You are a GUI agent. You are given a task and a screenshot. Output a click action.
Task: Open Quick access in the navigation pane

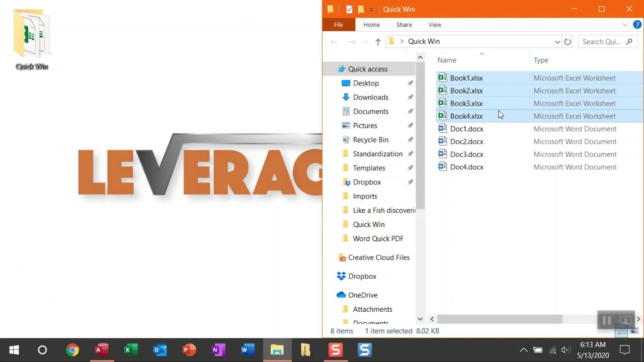point(368,69)
